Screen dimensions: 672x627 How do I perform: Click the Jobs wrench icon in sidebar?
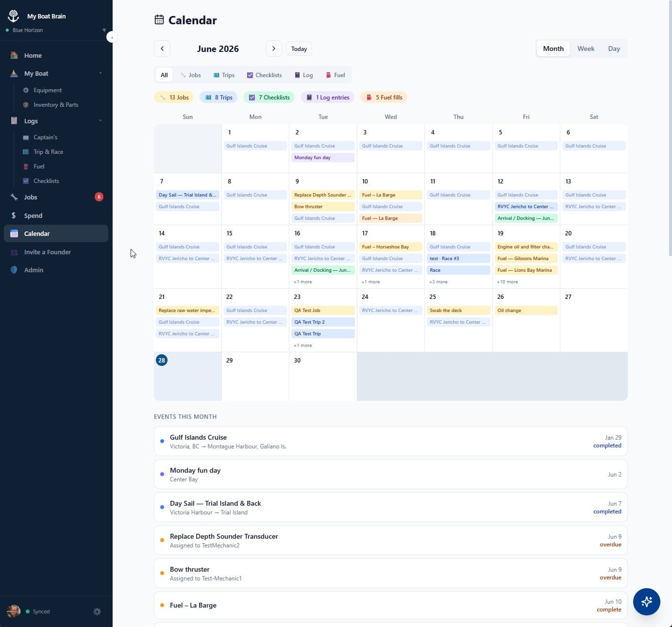[x=14, y=197]
